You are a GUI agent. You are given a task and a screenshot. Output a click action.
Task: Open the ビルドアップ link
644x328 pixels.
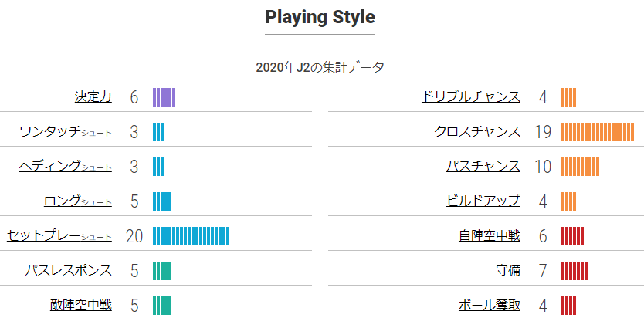(x=483, y=201)
